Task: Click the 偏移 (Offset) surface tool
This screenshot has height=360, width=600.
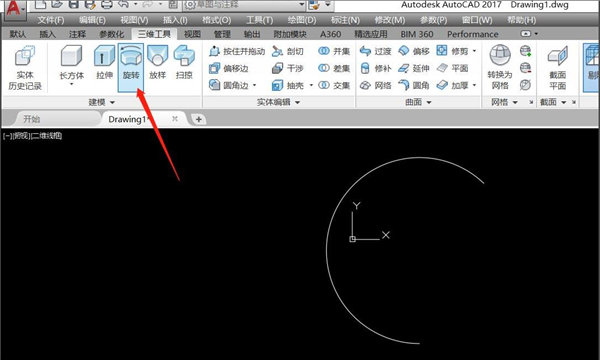Action: (x=414, y=51)
